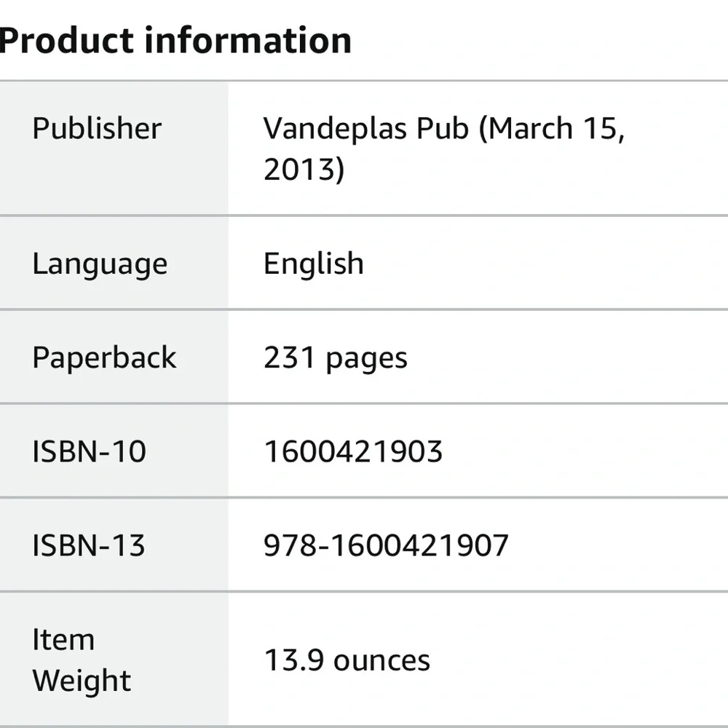Viewport: 728px width, 728px height.
Task: Click the ISBN-10 row label
Action: pos(89,451)
